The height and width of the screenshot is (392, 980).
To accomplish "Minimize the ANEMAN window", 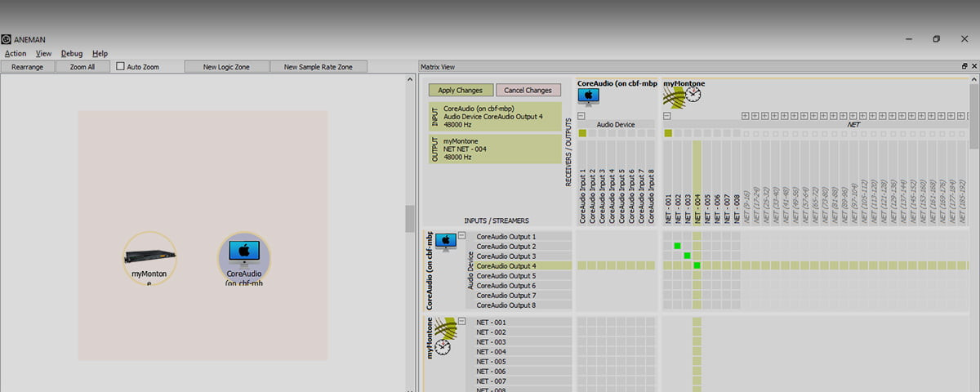I will [909, 38].
